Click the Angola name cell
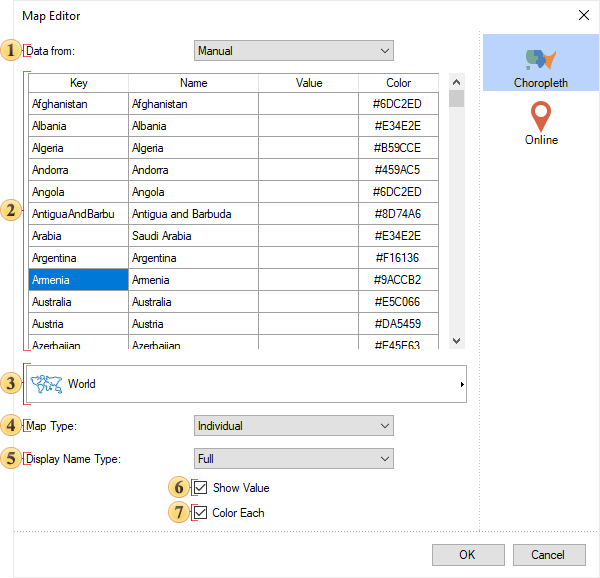Screen dimensions: 600x578 click(194, 192)
